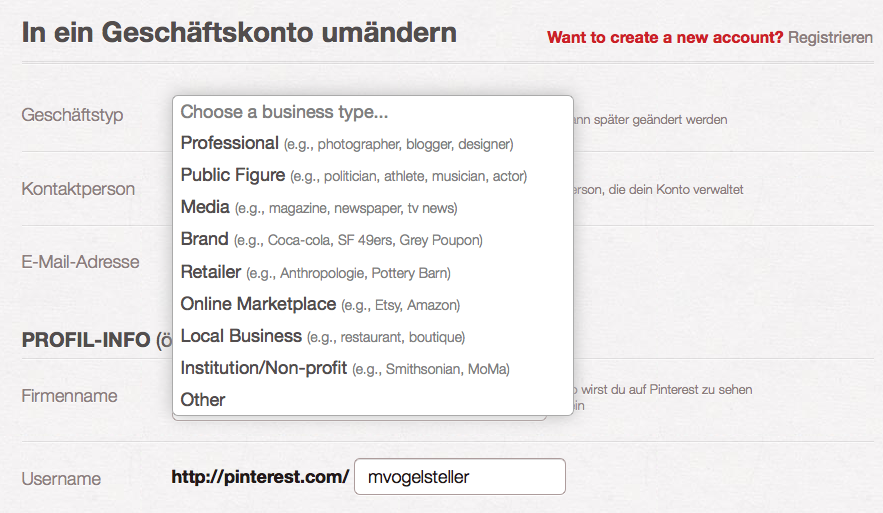Click the Username label
Image resolution: width=883 pixels, height=513 pixels.
click(61, 479)
